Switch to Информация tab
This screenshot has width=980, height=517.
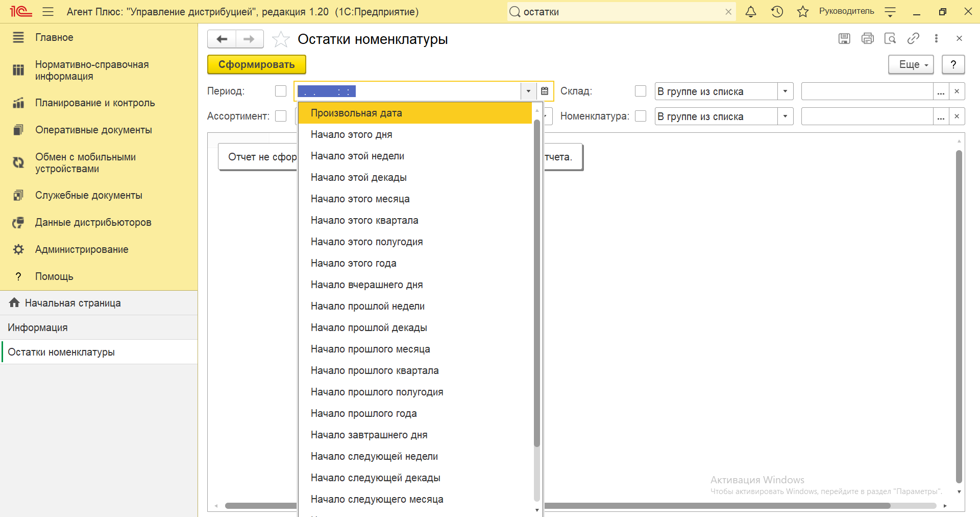point(99,327)
